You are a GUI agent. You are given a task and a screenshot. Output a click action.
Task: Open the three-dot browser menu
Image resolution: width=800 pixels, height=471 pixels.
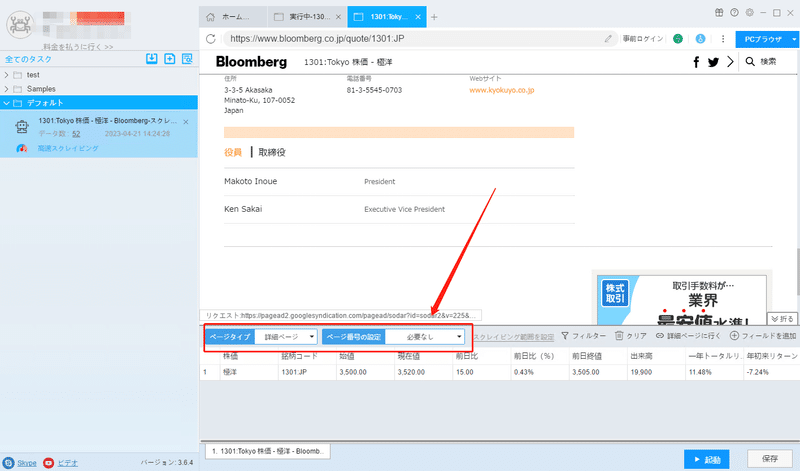click(723, 39)
